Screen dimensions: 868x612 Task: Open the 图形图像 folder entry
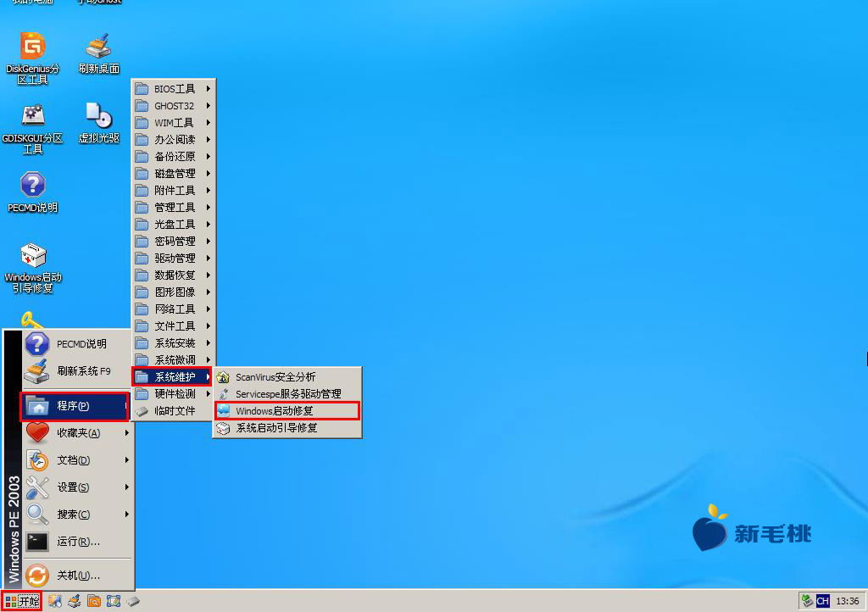pyautogui.click(x=173, y=292)
